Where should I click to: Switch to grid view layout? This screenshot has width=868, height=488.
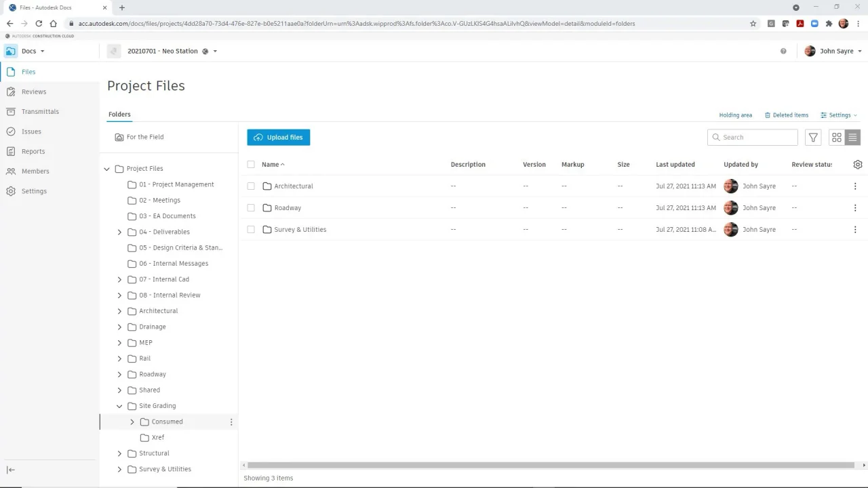click(x=837, y=138)
